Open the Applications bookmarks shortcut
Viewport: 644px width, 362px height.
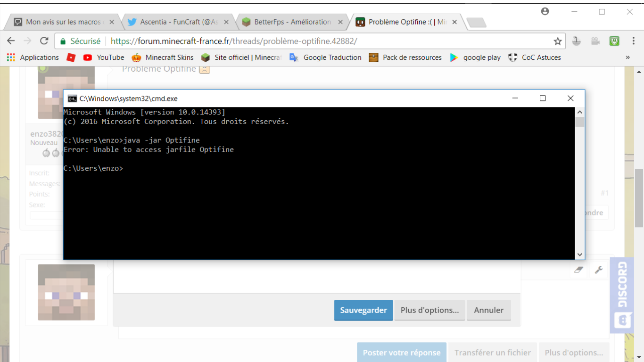click(33, 58)
